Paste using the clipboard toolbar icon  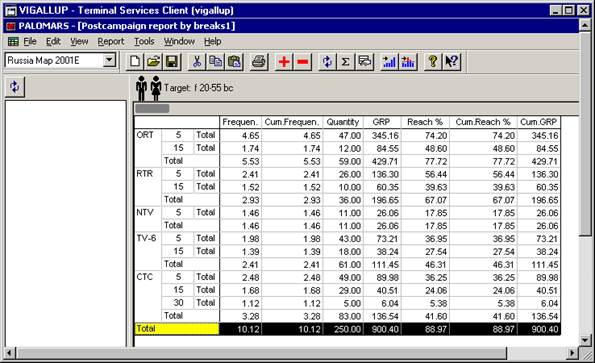[234, 61]
